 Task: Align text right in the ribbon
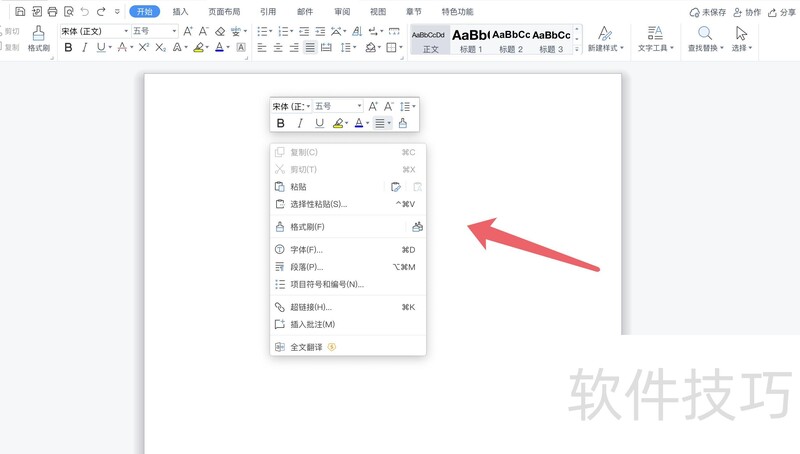[x=294, y=47]
